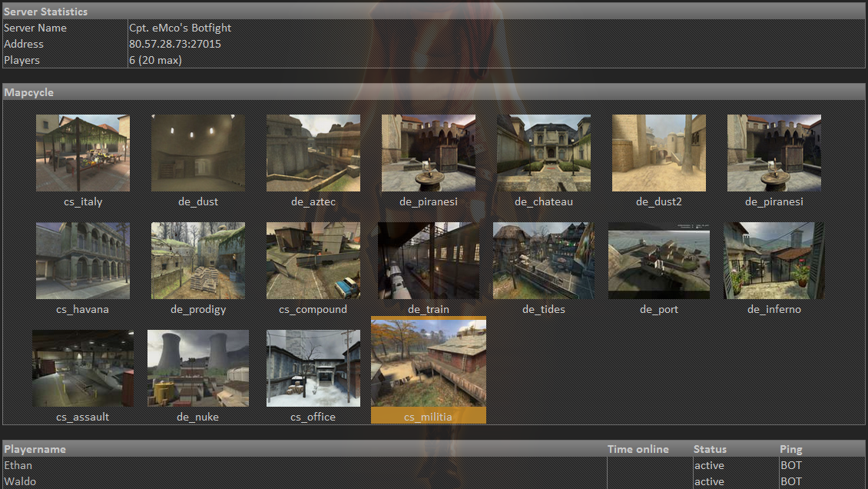Choose the de_port map thumbnail
The image size is (868, 489).
[x=659, y=261]
